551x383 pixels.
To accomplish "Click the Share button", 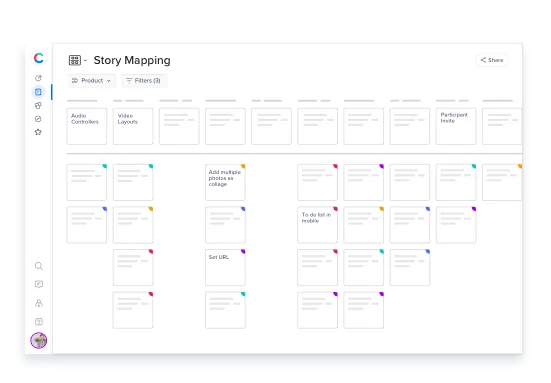I will (x=492, y=60).
